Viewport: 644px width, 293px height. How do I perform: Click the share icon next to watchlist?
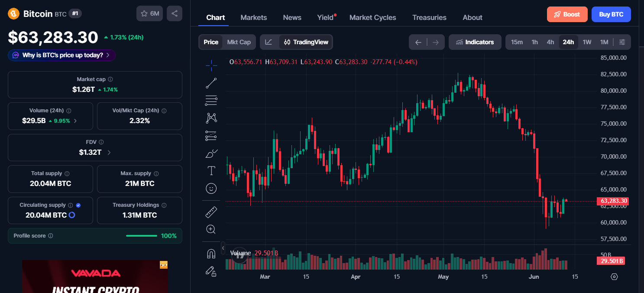[x=175, y=13]
